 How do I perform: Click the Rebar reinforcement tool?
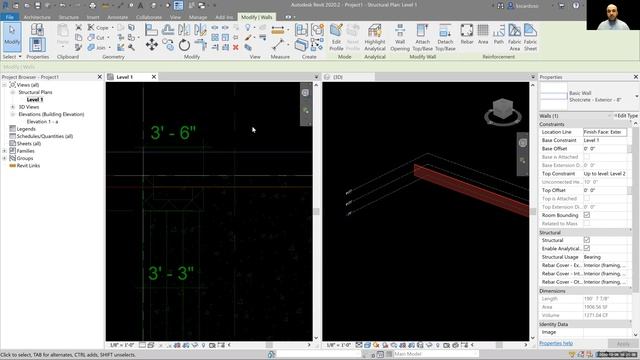[467, 35]
